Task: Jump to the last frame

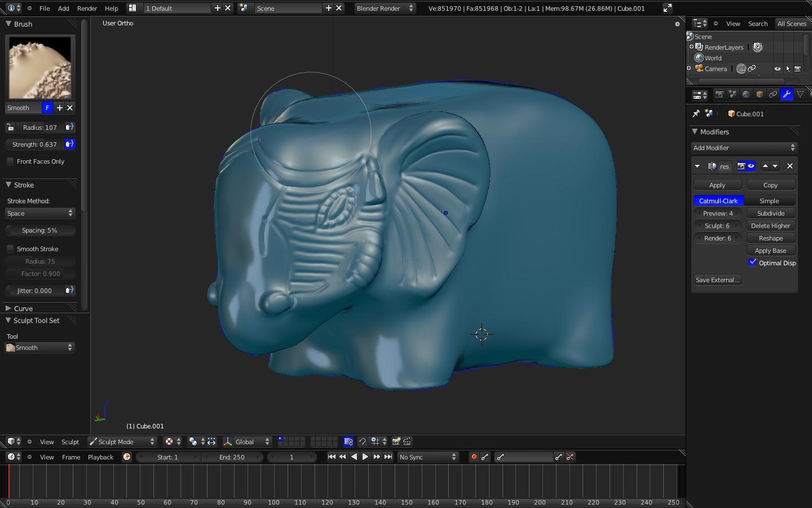Action: coord(388,457)
